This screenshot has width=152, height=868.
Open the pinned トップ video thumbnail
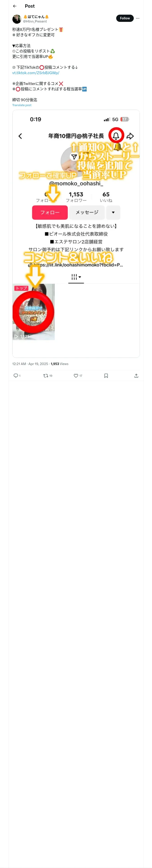[34, 312]
